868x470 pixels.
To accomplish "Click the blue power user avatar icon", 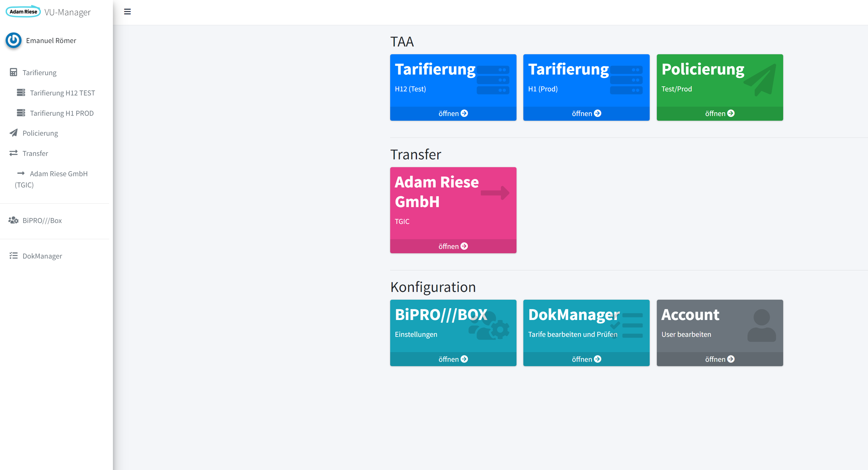I will pyautogui.click(x=13, y=41).
